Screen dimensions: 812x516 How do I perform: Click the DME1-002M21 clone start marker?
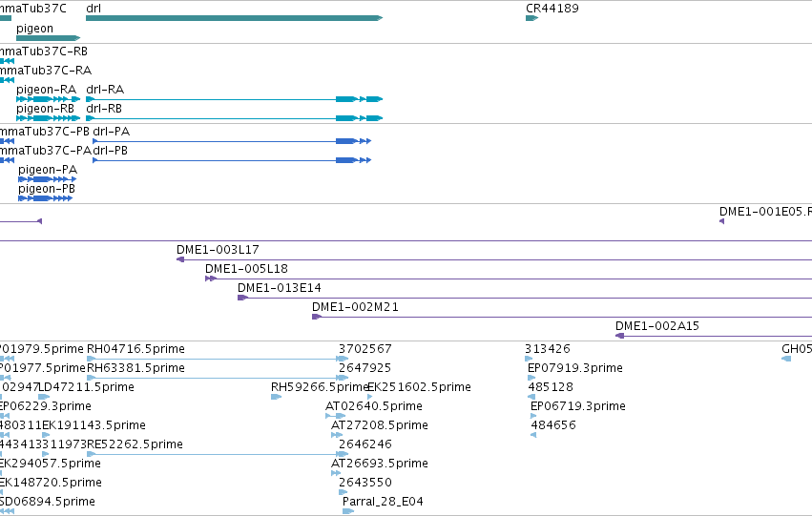pos(317,317)
